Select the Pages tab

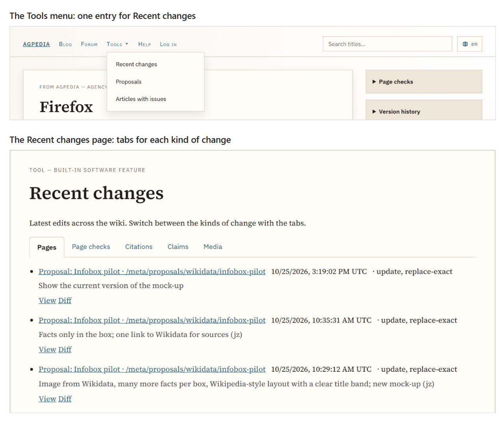click(x=47, y=247)
